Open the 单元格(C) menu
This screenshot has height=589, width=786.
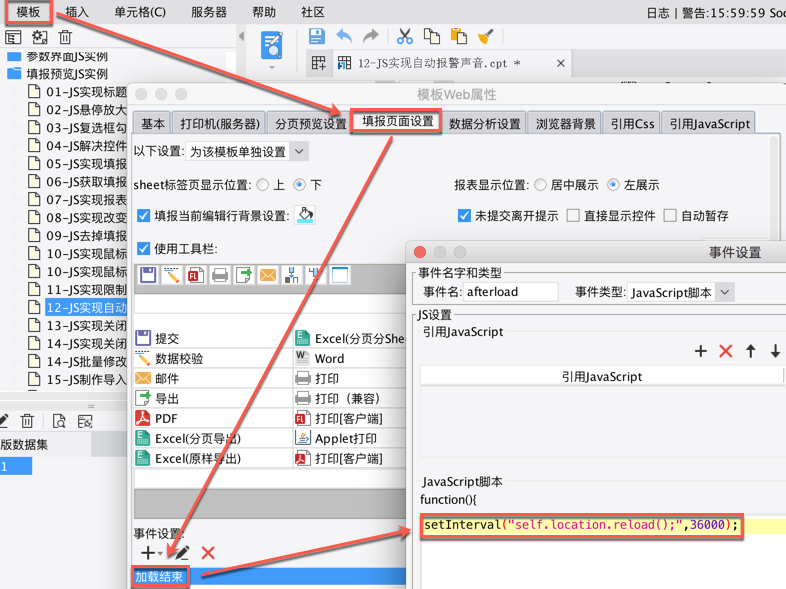[x=140, y=12]
